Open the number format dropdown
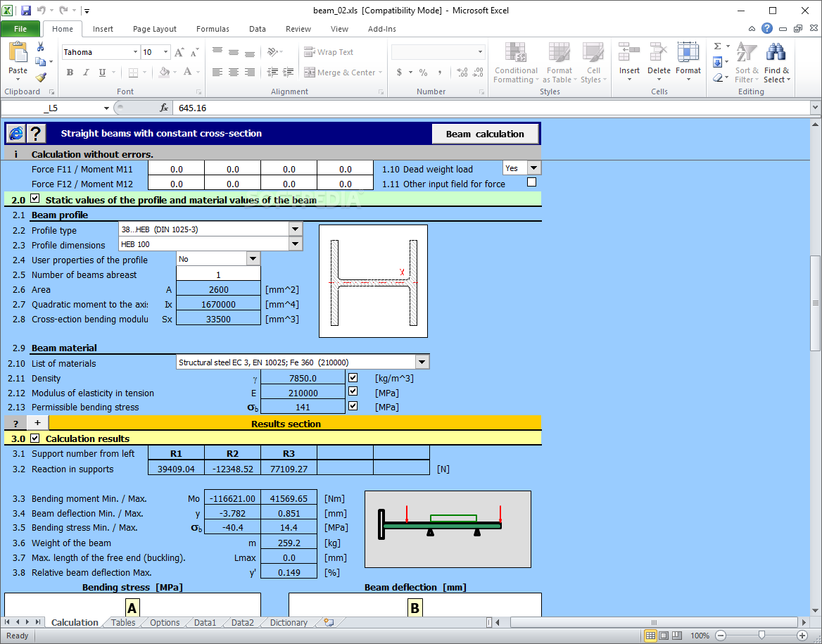 coord(480,52)
